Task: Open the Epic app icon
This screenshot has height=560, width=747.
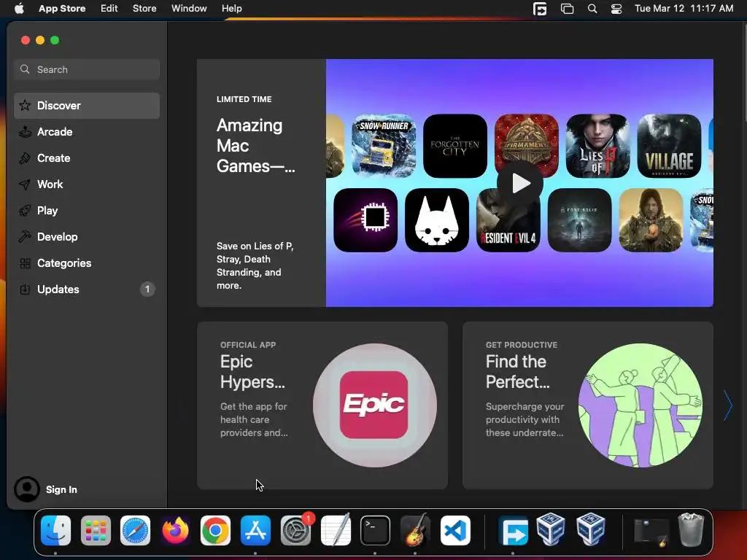Action: pos(374,405)
